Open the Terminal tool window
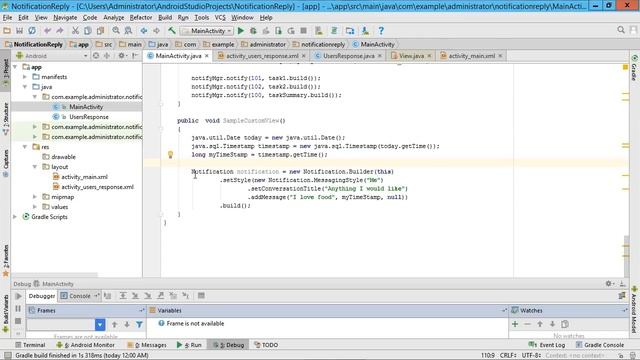Viewport: 640px width, 360px height. tap(30, 345)
